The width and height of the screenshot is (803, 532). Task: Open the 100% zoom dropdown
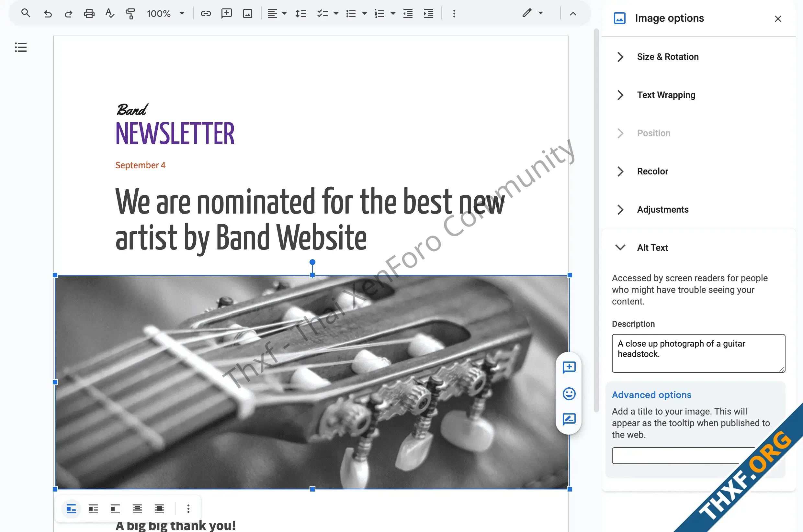(166, 14)
